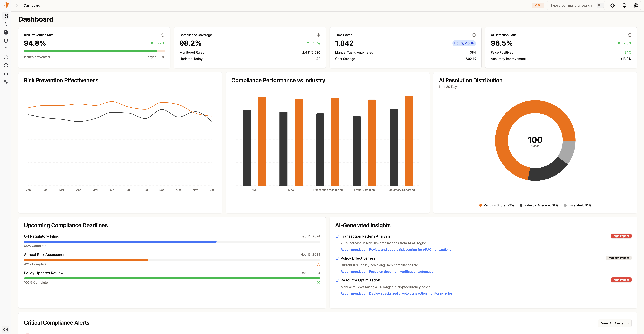This screenshot has height=334, width=644.
Task: Select the Dashboard item in the breadcrumb
Action: [x=32, y=5]
